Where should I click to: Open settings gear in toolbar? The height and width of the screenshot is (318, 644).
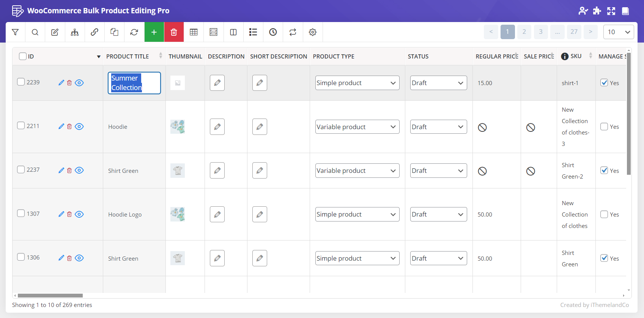(313, 32)
